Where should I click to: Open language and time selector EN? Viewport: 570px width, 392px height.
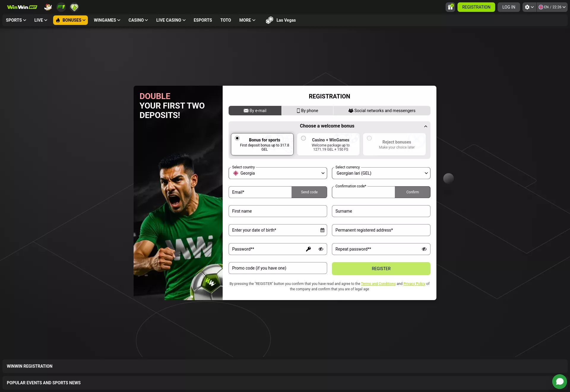552,7
